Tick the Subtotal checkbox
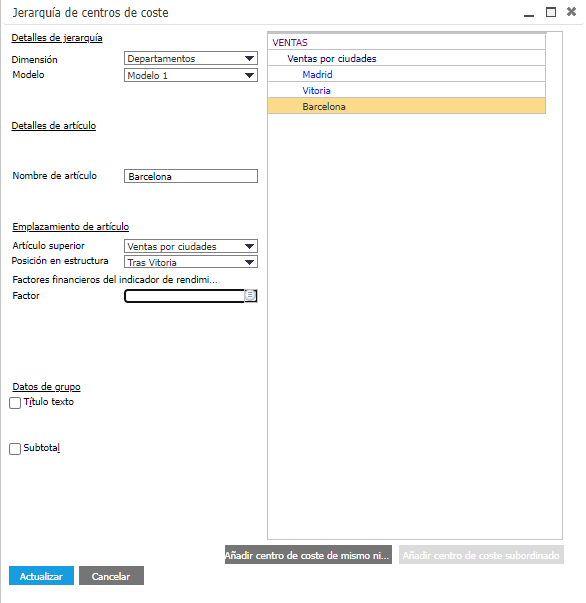This screenshot has height=603, width=586. 15,449
